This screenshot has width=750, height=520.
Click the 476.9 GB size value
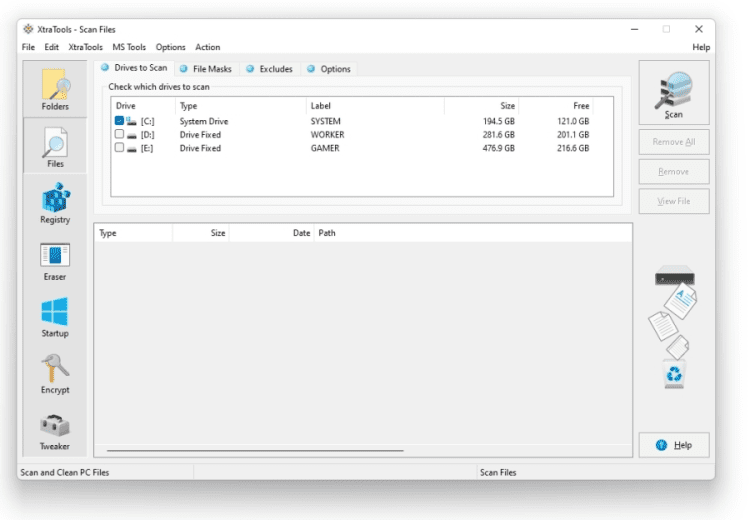pos(498,148)
